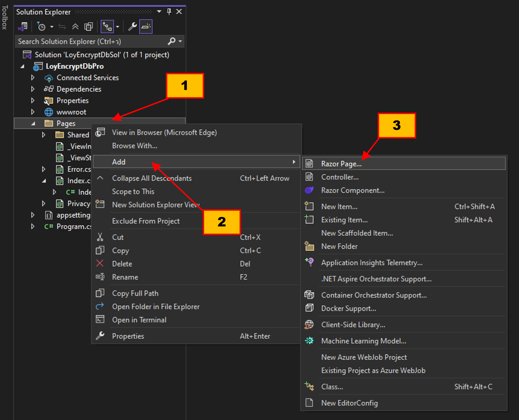This screenshot has width=519, height=420.
Task: Expand the Dependencies node
Action: (33, 89)
